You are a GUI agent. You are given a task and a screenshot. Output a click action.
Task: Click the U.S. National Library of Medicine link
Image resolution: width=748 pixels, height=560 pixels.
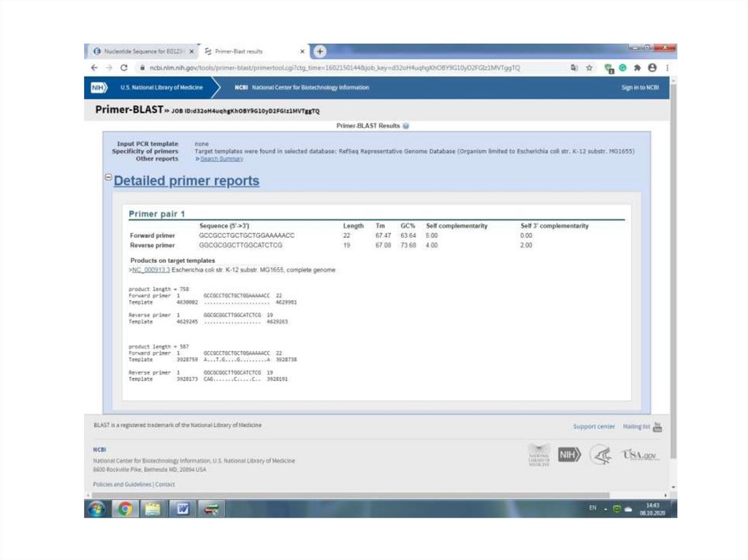[161, 88]
